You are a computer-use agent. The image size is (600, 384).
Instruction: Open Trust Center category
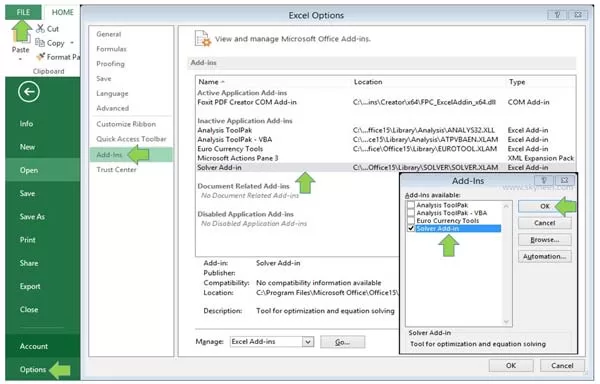click(131, 169)
